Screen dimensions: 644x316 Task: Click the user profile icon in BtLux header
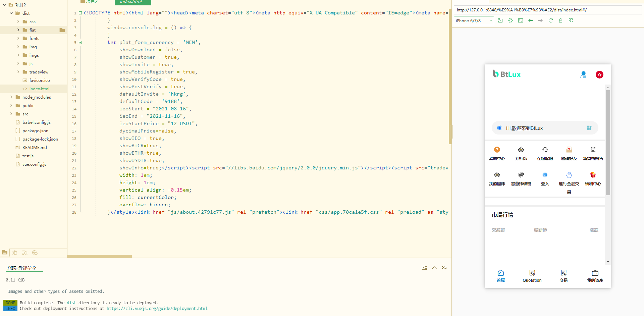583,74
